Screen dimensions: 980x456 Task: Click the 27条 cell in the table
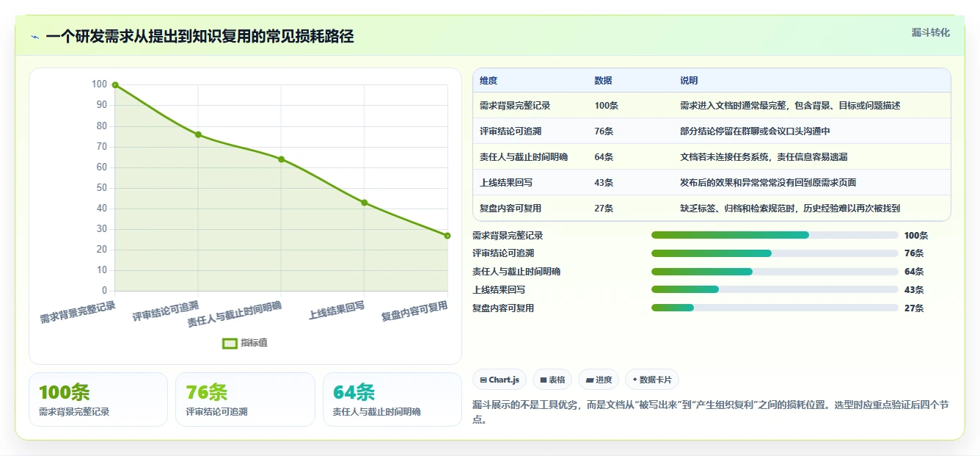pyautogui.click(x=604, y=209)
